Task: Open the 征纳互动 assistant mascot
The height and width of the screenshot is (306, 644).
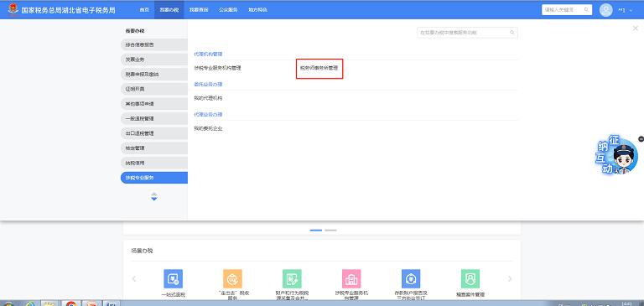Action: [617, 156]
